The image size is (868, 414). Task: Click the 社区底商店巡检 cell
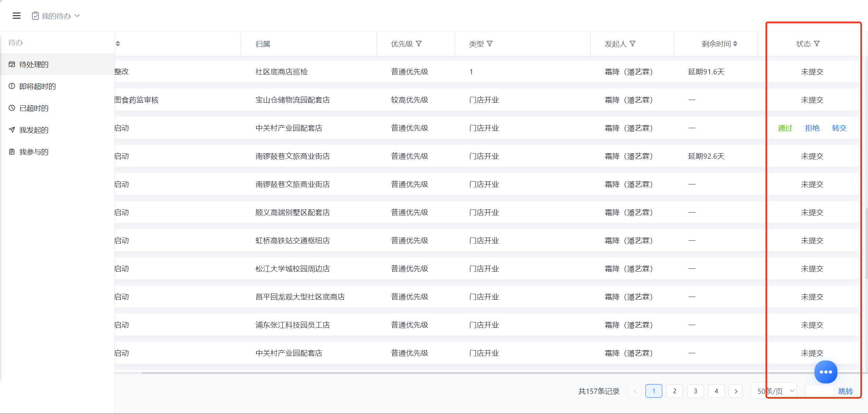[x=282, y=72]
